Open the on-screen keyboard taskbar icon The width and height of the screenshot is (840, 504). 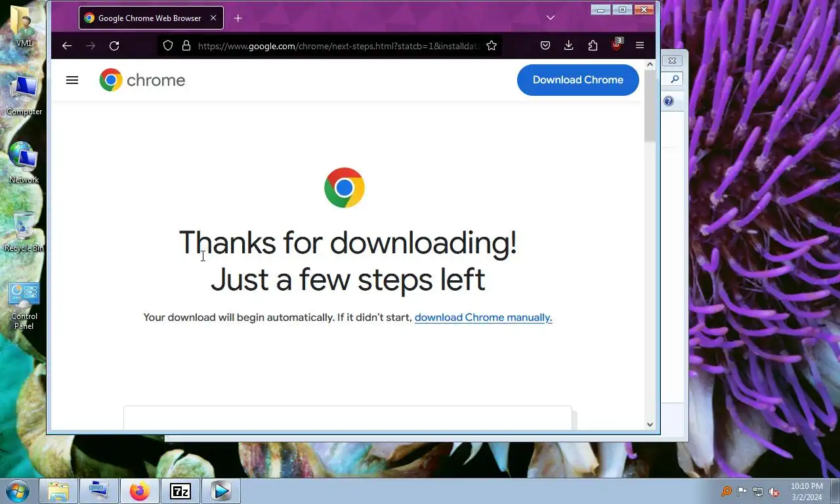[99, 491]
